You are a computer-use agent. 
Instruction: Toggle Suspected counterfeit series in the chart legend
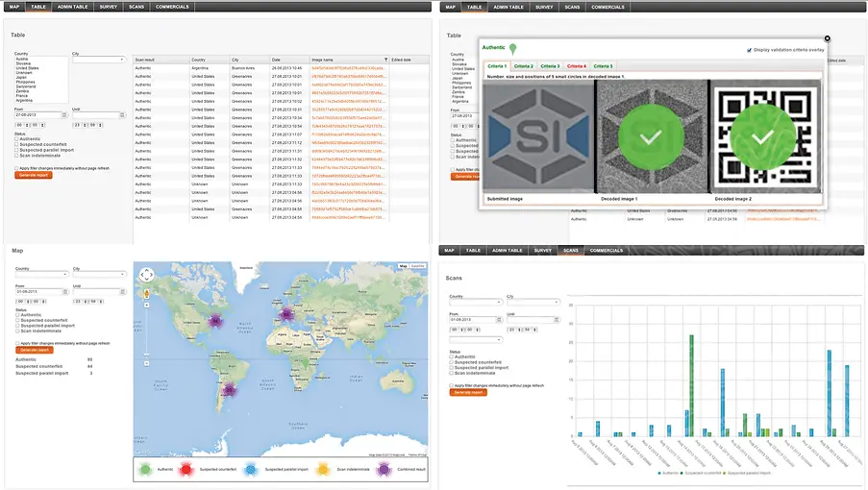pos(701,474)
